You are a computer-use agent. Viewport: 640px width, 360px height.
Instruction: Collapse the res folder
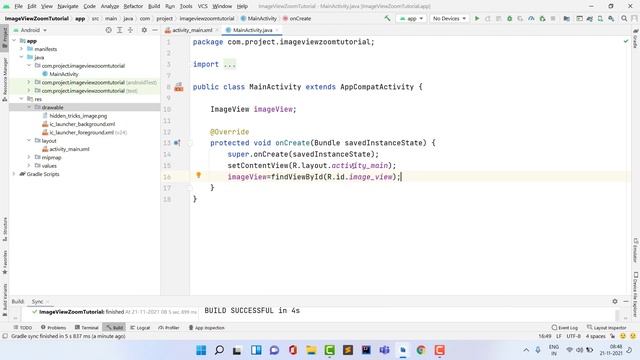point(22,99)
